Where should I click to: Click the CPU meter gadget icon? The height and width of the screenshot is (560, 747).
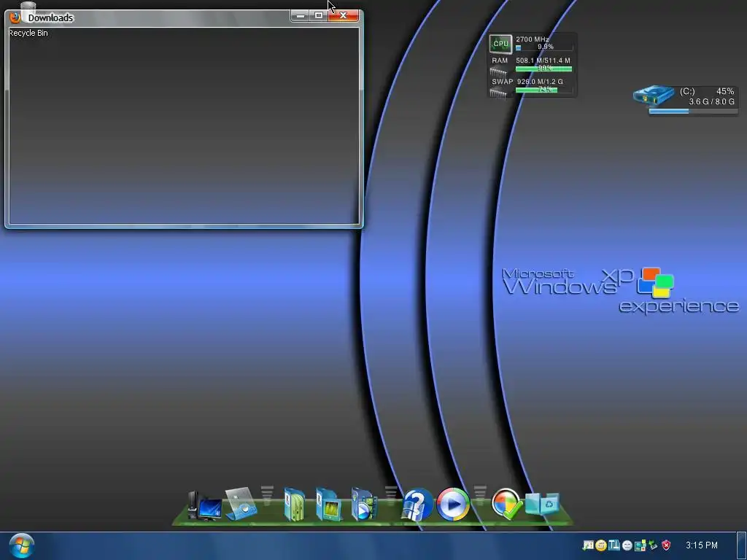(x=500, y=43)
